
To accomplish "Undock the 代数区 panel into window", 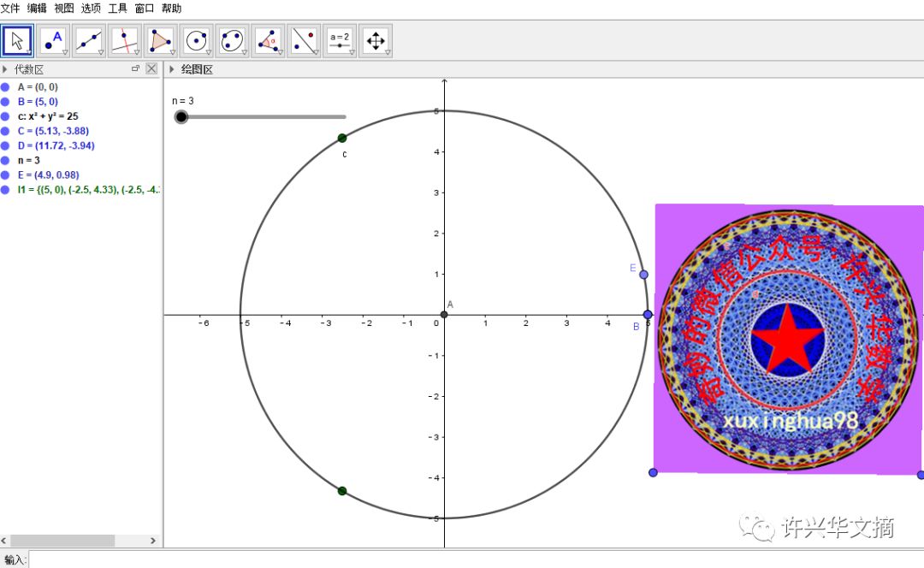I will click(135, 68).
